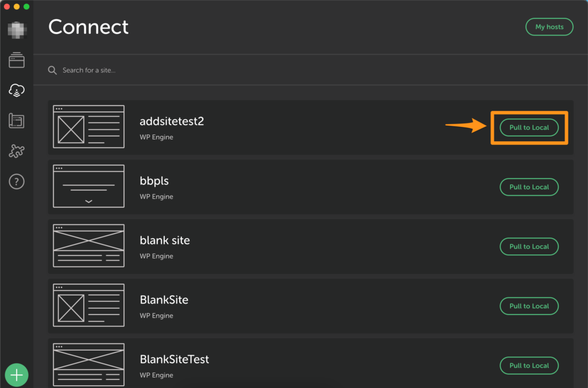Click the My hosts button

549,27
